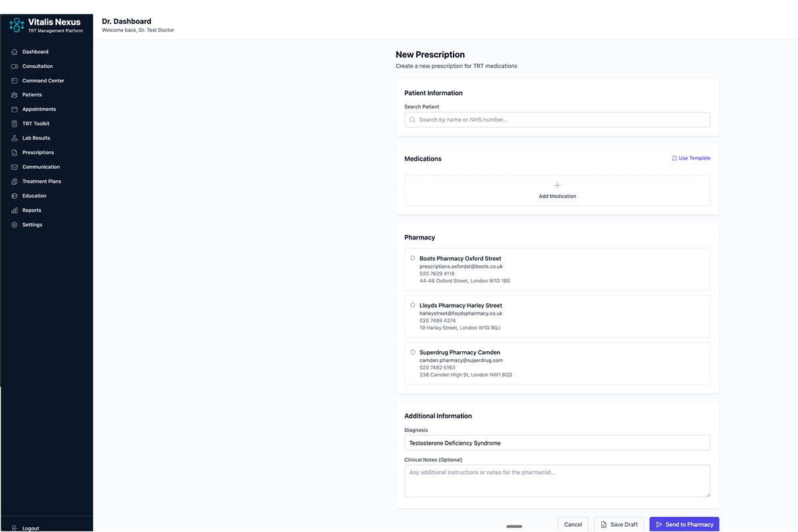Choose Lloyds Pharmacy Harley Street option

(412, 305)
